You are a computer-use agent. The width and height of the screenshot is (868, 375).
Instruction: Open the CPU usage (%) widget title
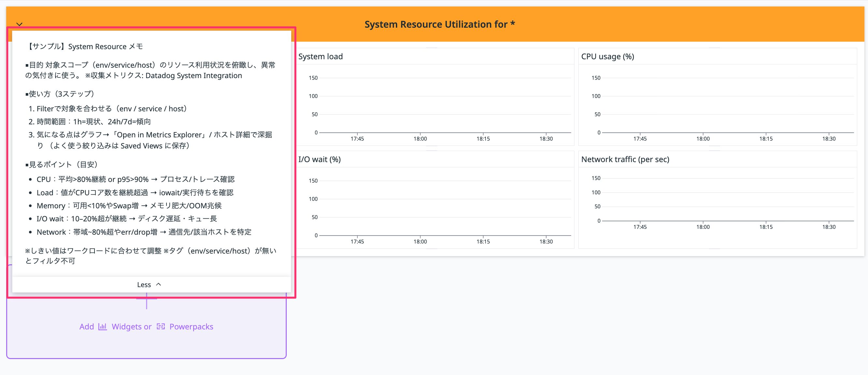point(608,56)
